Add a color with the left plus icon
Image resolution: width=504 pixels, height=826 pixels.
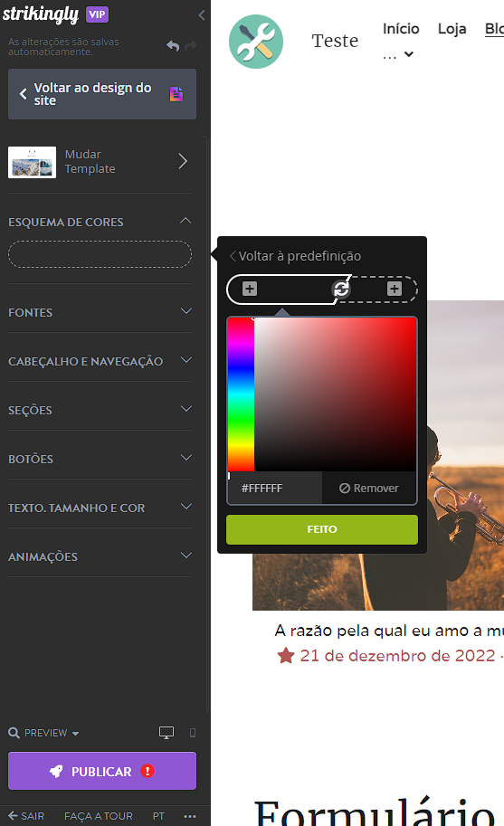pyautogui.click(x=250, y=289)
